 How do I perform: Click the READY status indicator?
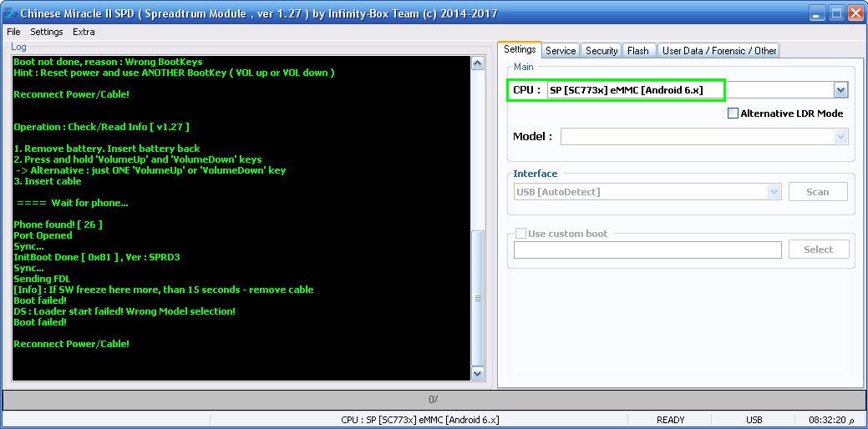pos(670,420)
